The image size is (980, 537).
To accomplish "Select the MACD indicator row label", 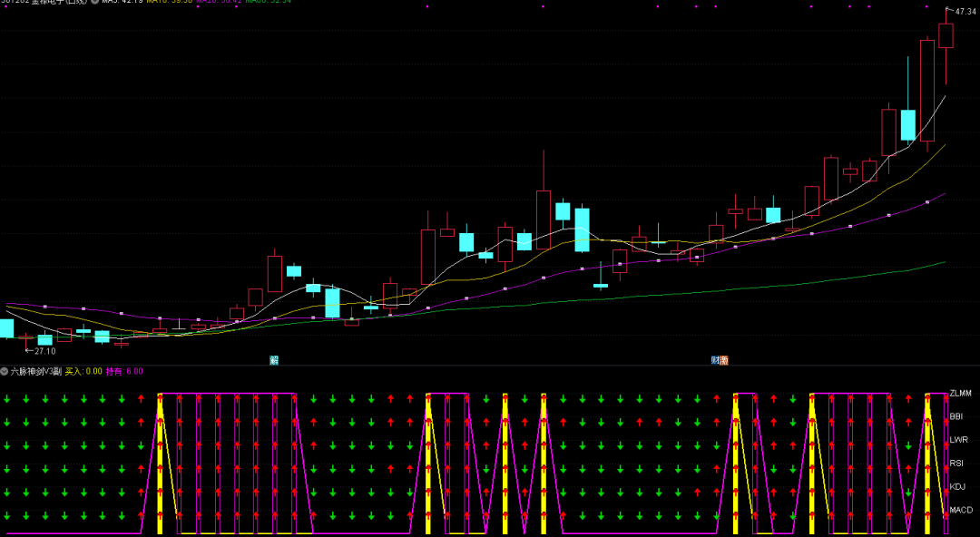I will pos(961,511).
